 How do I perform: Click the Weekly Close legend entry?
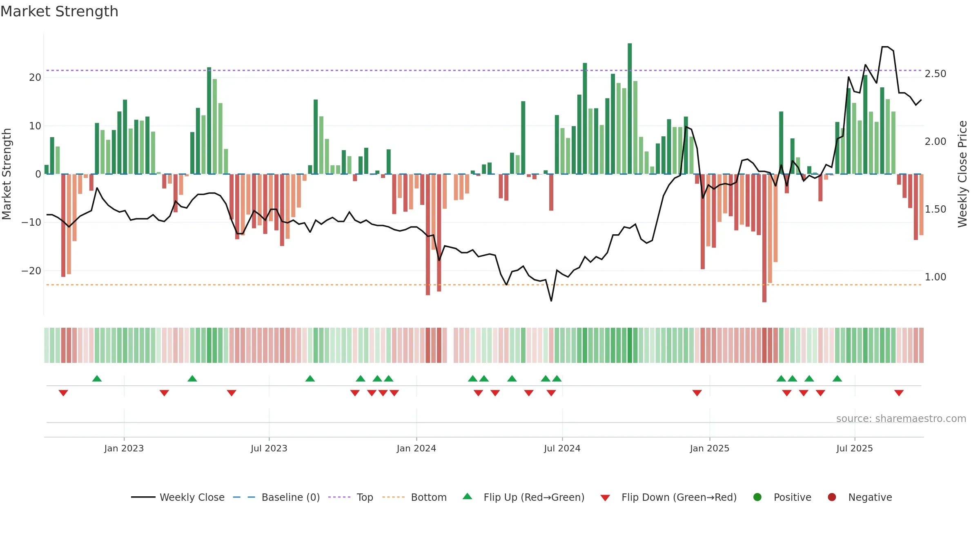pyautogui.click(x=178, y=497)
